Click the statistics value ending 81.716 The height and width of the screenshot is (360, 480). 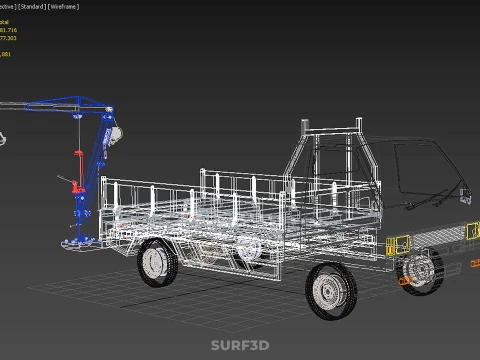8,30
